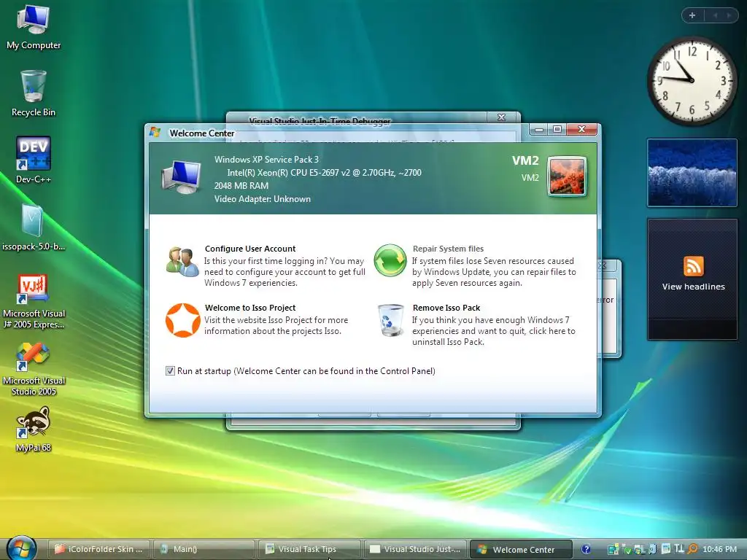Open the Welcome to Isso Project link
The image size is (747, 560).
tap(250, 308)
